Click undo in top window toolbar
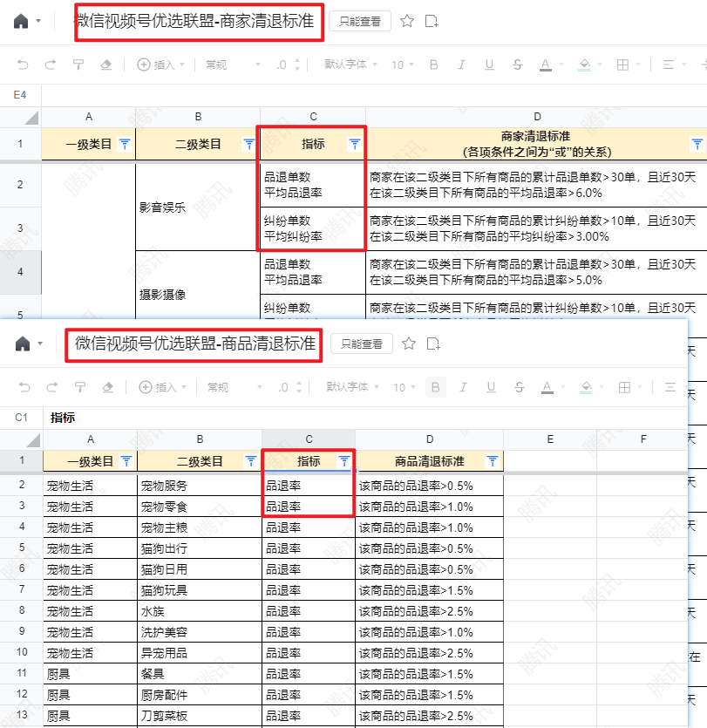 pyautogui.click(x=23, y=65)
